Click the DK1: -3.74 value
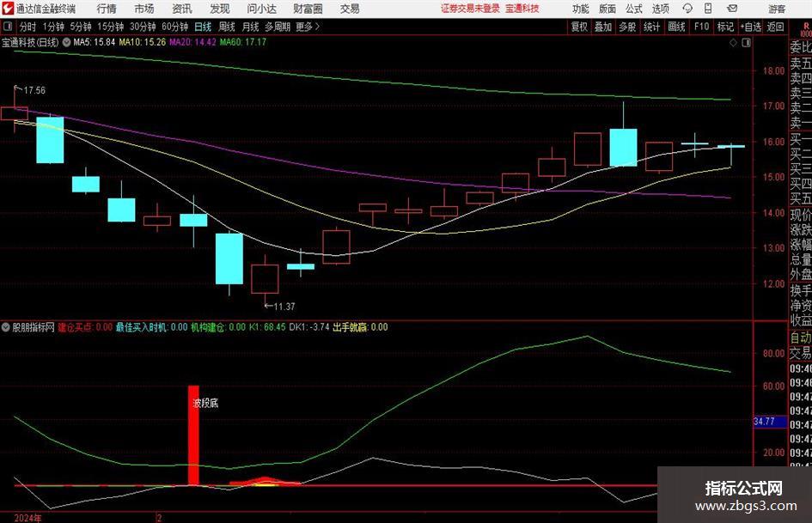 click(x=309, y=327)
